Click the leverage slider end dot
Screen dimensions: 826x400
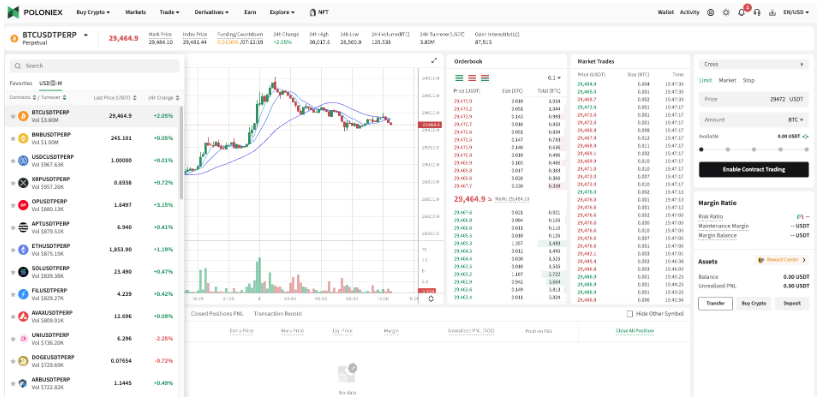(807, 150)
